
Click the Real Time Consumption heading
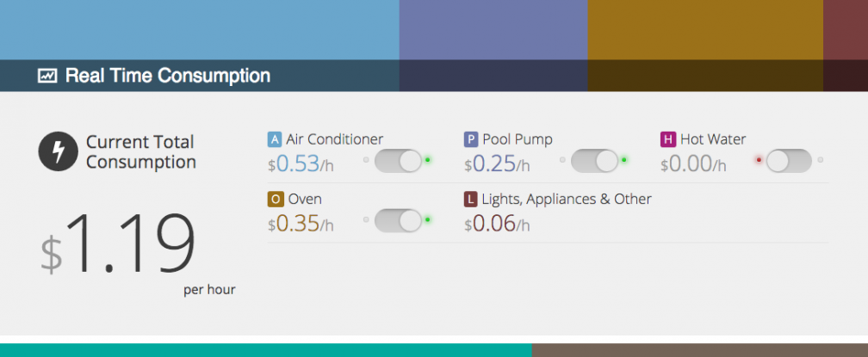(x=168, y=76)
